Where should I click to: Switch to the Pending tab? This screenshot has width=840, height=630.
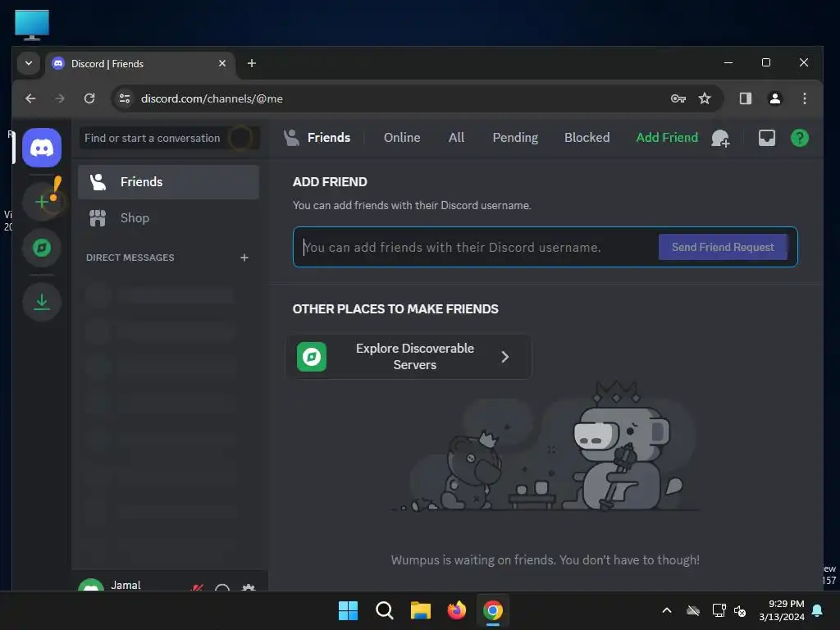pos(515,138)
